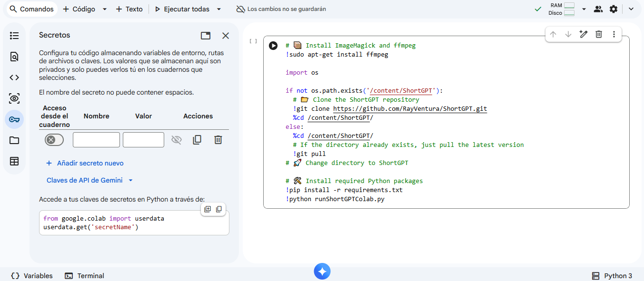Copy the secret value in the row
The image size is (644, 281).
(197, 140)
